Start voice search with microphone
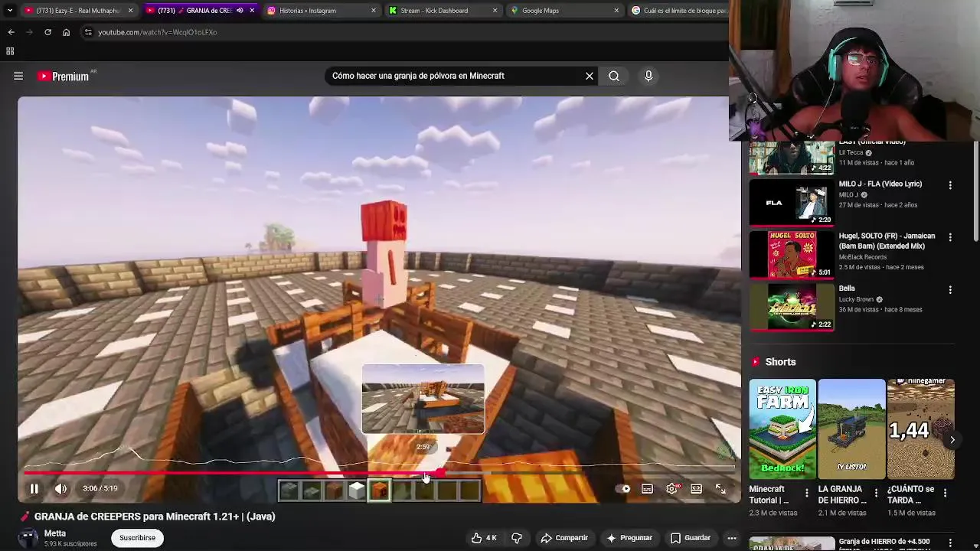Viewport: 980px width, 551px height. (x=648, y=76)
